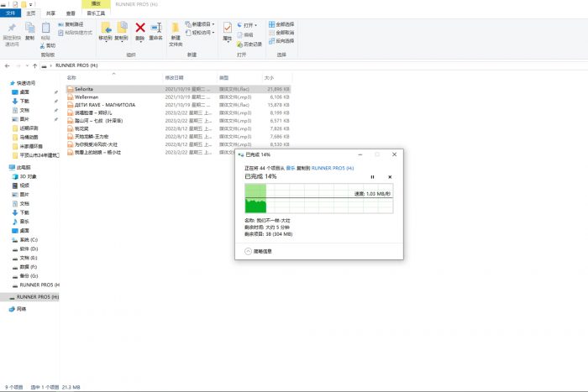The width and height of the screenshot is (588, 392).
Task: Click the 剪切 (Cut) scissors icon
Action: [x=46, y=45]
